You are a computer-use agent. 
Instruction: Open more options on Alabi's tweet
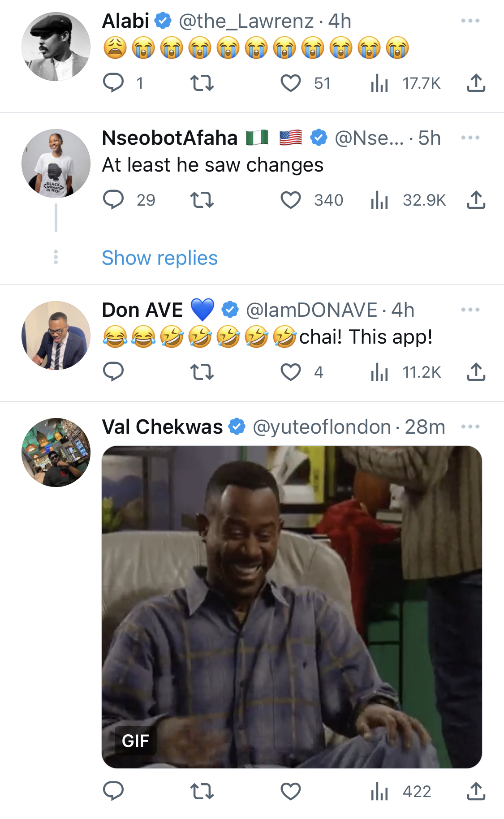click(470, 21)
